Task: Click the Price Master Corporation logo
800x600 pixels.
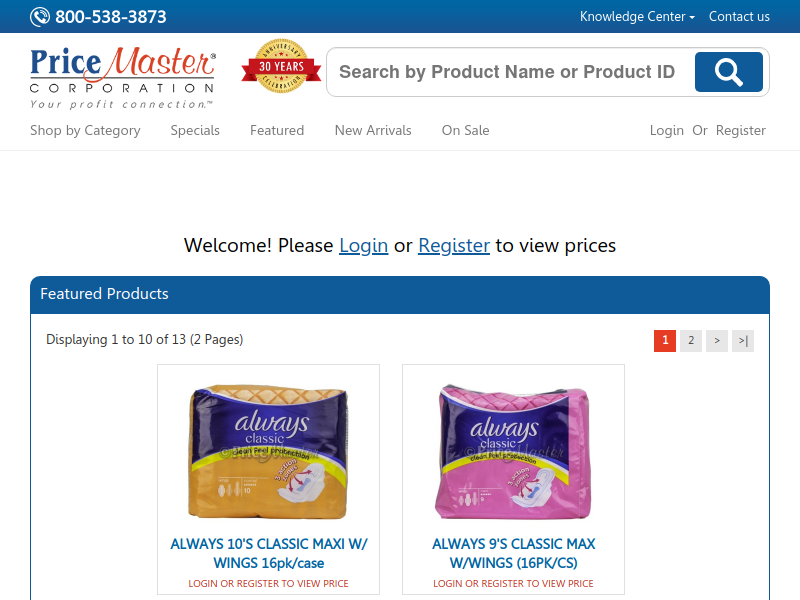Action: pyautogui.click(x=122, y=78)
